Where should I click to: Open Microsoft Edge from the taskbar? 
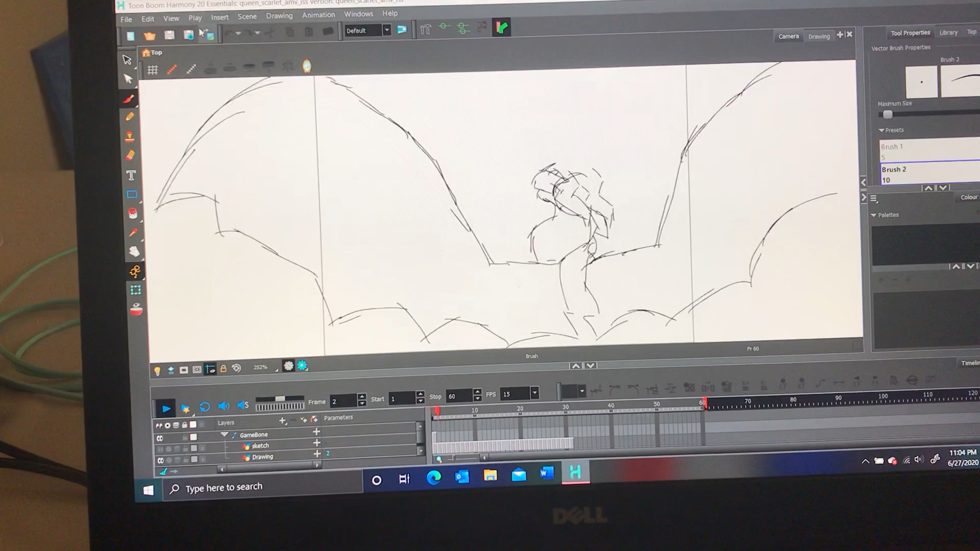click(433, 477)
